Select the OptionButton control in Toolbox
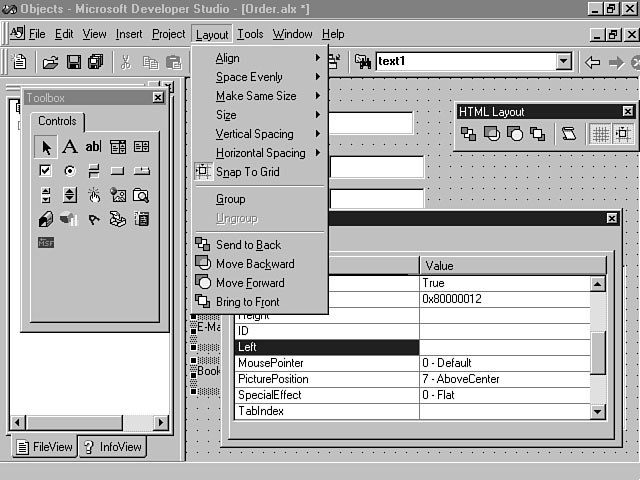 [69, 171]
